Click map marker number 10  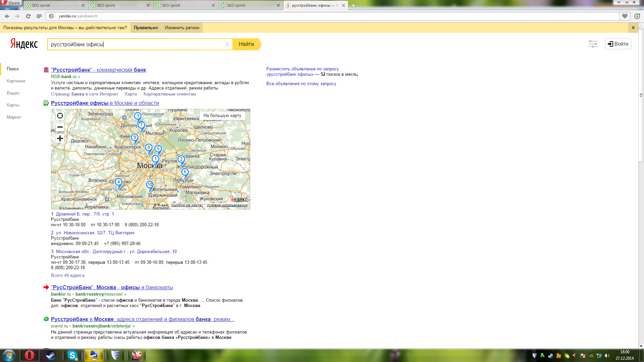(x=150, y=185)
